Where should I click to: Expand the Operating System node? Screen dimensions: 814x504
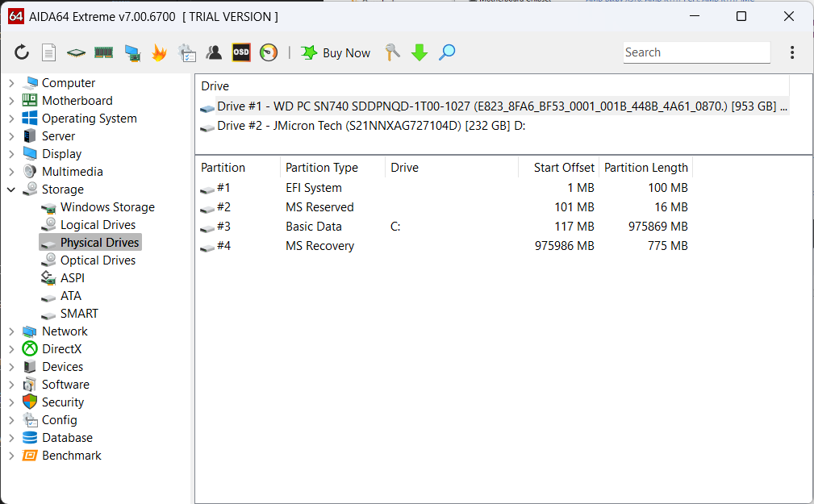coord(11,119)
